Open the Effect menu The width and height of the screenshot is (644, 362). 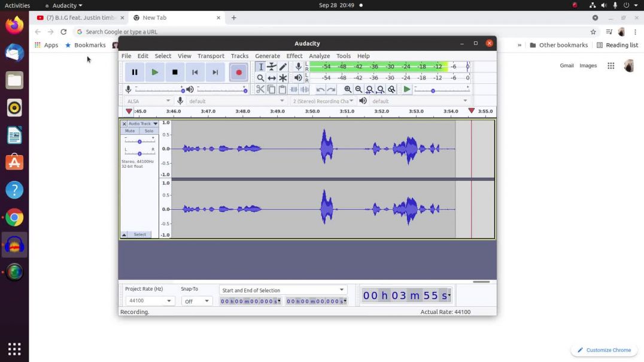coord(294,56)
